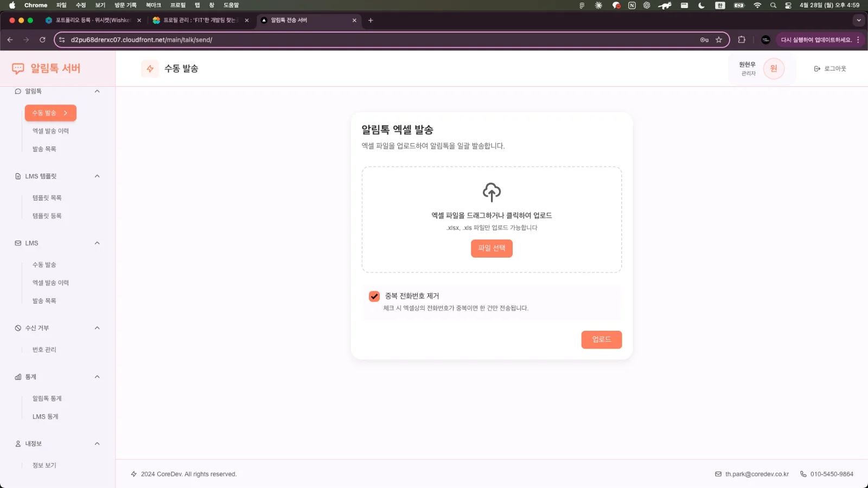Click the orange 업로드 button
868x488 pixels.
pos(602,340)
